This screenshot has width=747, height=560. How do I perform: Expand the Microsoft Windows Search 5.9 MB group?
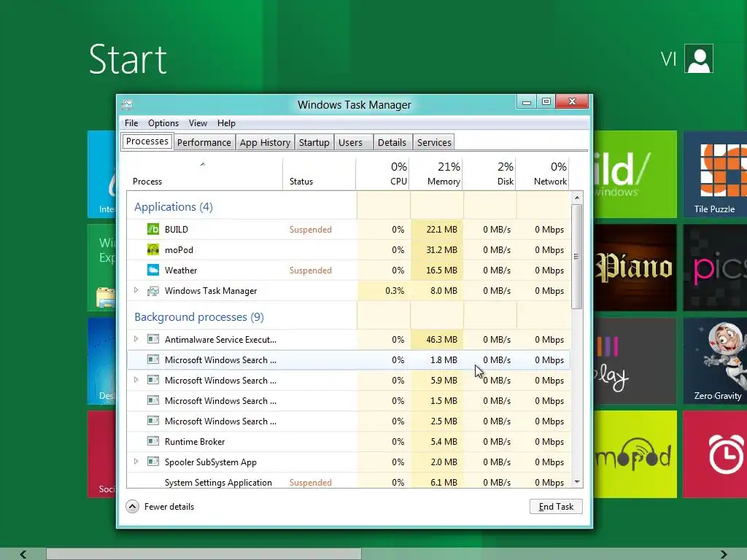point(136,379)
